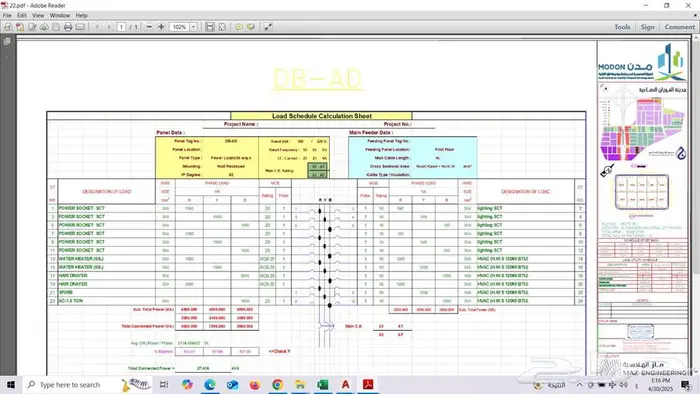Open the Tools pane
This screenshot has height=394, width=700.
point(622,27)
